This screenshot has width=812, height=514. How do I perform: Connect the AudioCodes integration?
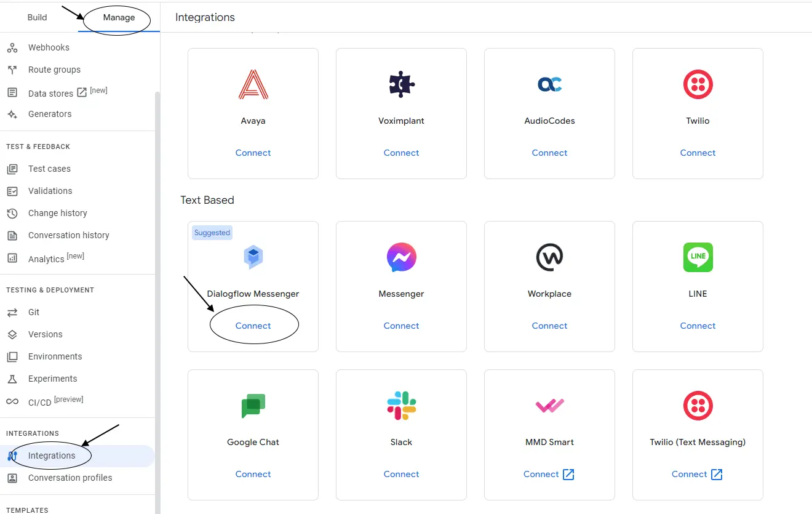coord(549,153)
